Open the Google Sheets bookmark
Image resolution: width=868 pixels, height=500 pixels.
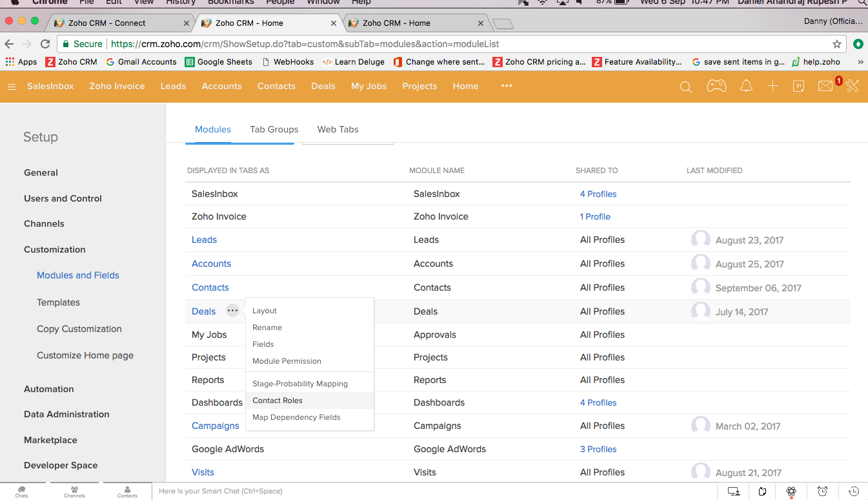(218, 62)
